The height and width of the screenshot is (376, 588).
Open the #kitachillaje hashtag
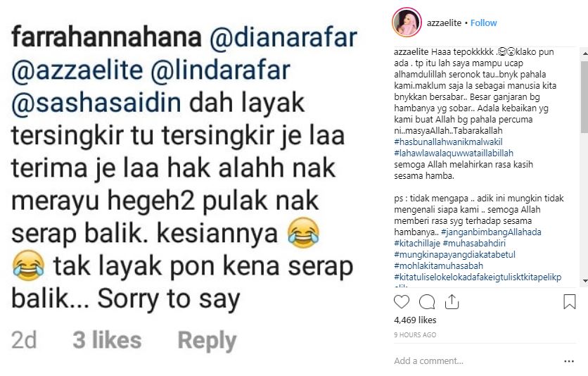(417, 243)
